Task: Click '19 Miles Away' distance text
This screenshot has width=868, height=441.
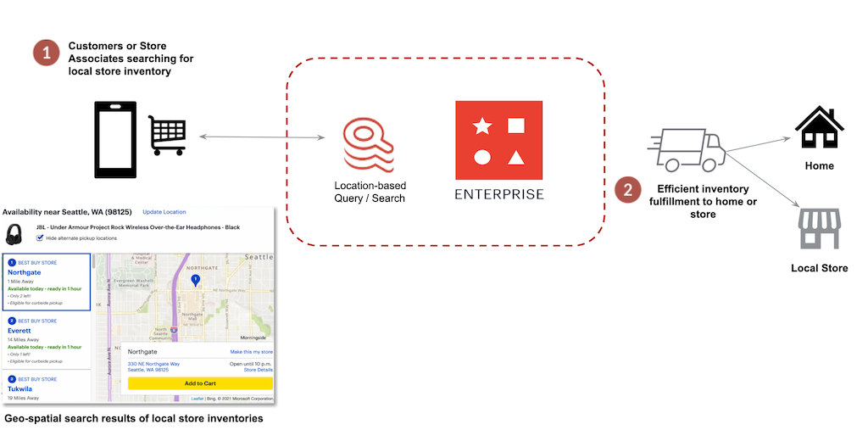Action: tap(23, 398)
